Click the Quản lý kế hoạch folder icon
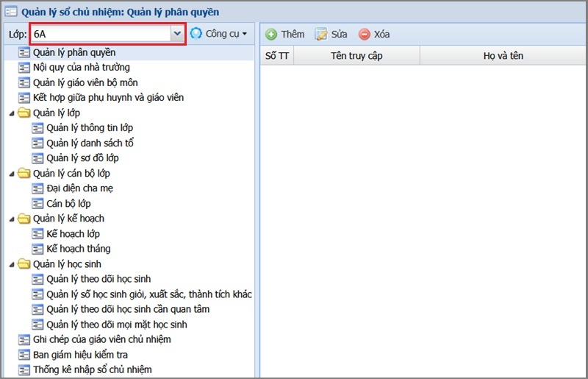 pos(24,219)
